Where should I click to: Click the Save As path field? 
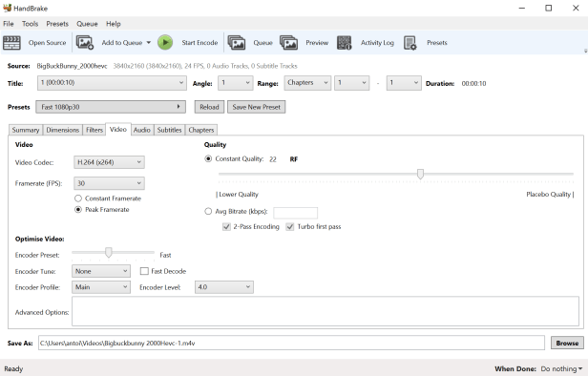[x=291, y=343]
